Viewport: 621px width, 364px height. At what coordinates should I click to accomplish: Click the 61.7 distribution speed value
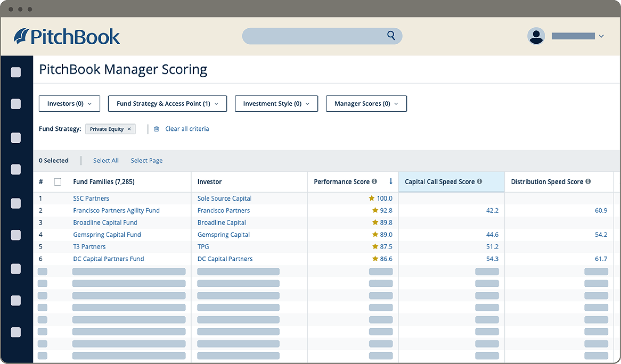click(x=601, y=259)
